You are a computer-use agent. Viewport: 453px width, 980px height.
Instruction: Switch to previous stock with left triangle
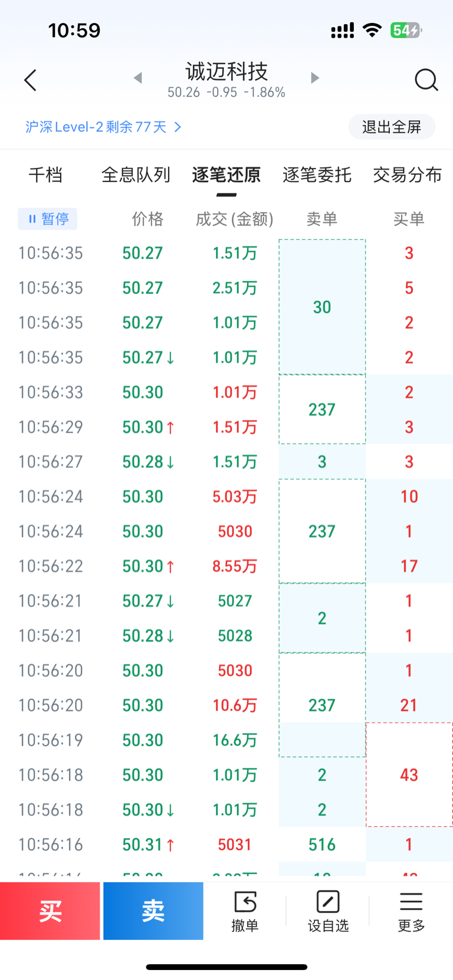138,78
